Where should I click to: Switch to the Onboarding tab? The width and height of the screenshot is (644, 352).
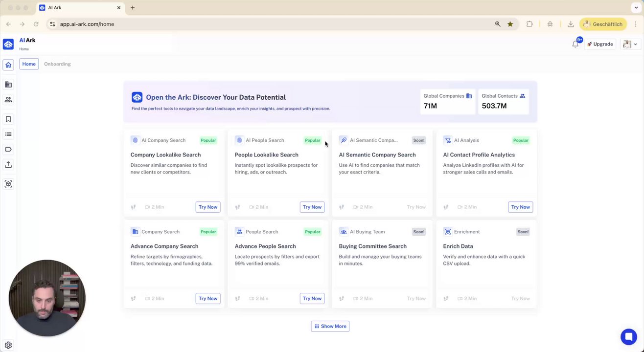57,64
